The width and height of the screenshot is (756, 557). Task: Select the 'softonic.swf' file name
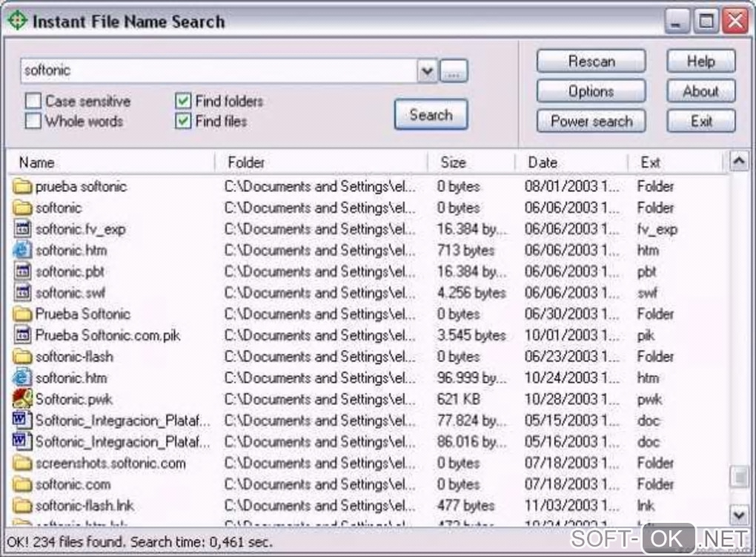[x=70, y=292]
